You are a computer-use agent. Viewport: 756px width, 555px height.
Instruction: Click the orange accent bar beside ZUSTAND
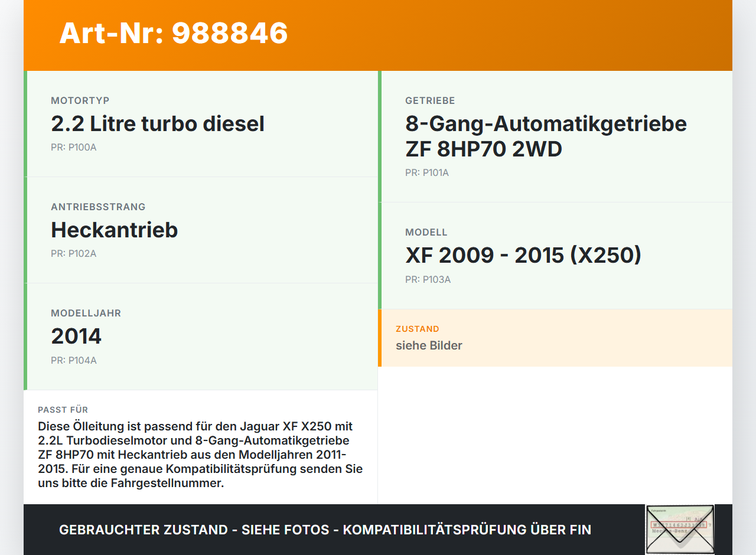point(380,338)
